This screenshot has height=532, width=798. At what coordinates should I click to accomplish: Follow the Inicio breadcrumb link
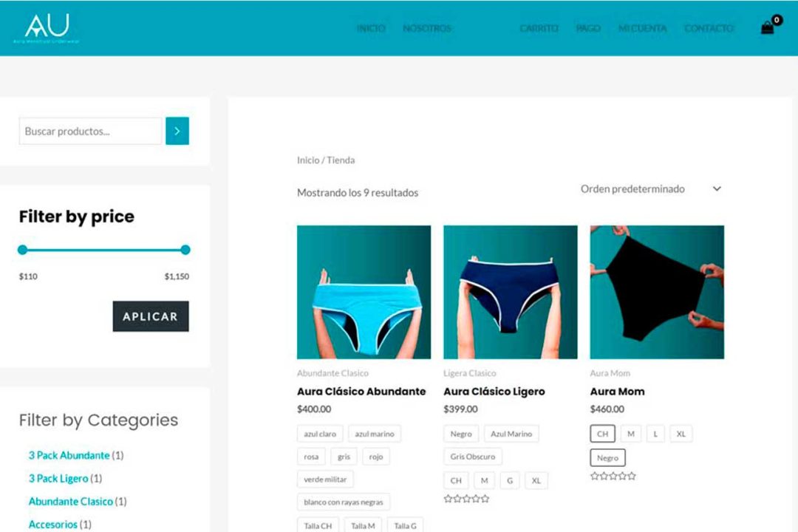click(308, 160)
